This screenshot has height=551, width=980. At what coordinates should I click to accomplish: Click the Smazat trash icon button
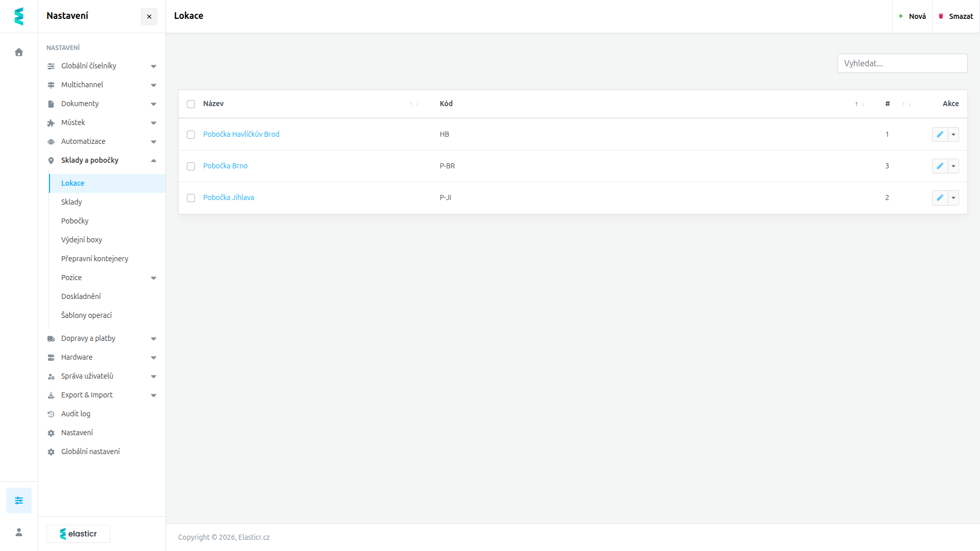pyautogui.click(x=956, y=16)
